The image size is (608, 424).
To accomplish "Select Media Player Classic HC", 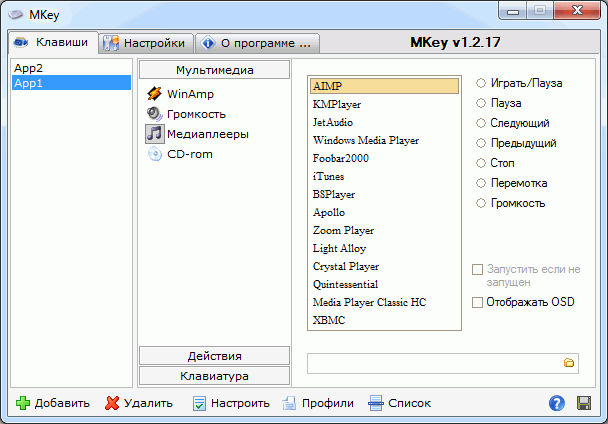I will (384, 302).
